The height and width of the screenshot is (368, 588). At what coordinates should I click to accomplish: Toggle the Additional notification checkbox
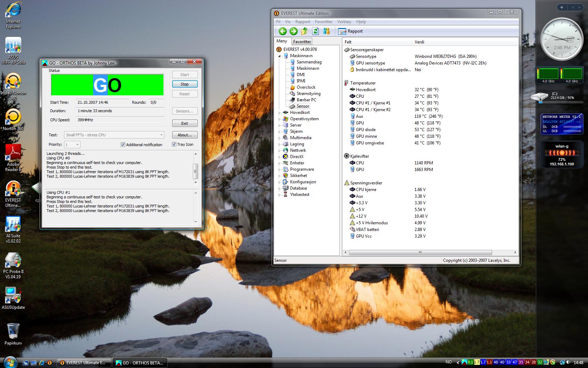point(123,144)
